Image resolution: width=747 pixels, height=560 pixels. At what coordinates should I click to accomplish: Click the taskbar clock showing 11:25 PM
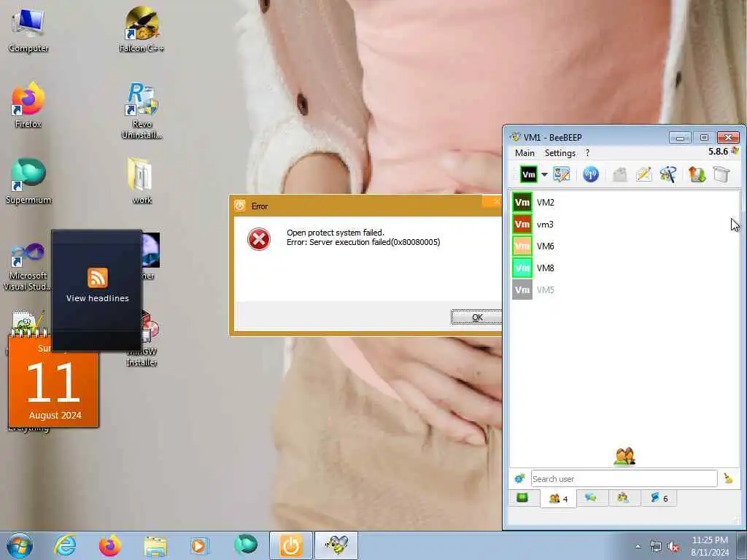tap(709, 546)
